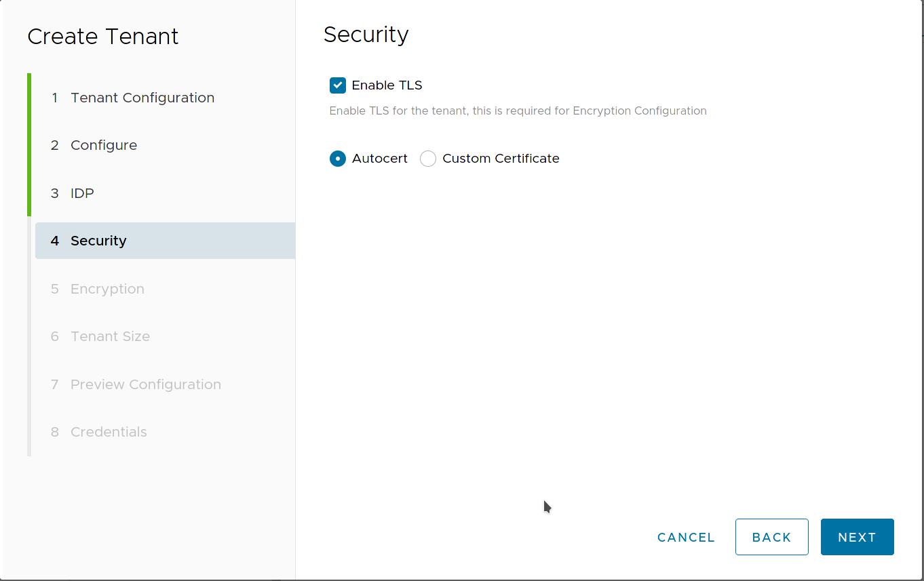Viewport: 924px width, 581px height.
Task: Click the empty Custom Certificate radio circle
Action: coord(428,158)
